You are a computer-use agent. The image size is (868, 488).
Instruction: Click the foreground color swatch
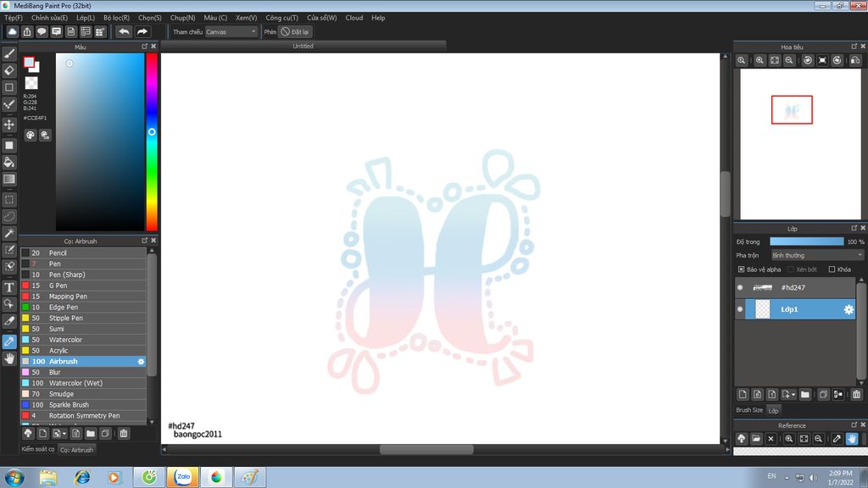[29, 63]
